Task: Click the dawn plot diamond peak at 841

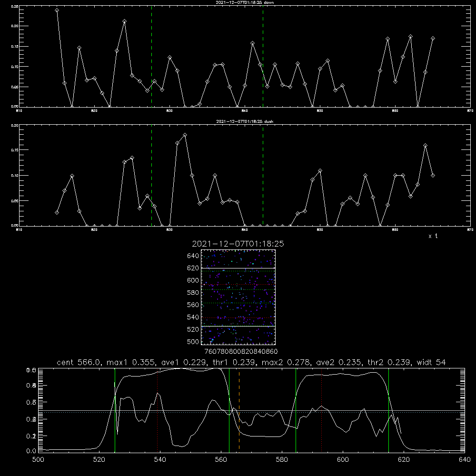Action: pos(252,43)
